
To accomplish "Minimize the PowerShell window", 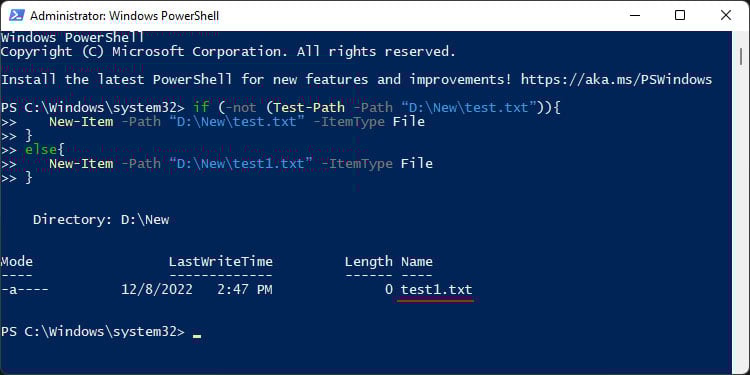I will [635, 16].
